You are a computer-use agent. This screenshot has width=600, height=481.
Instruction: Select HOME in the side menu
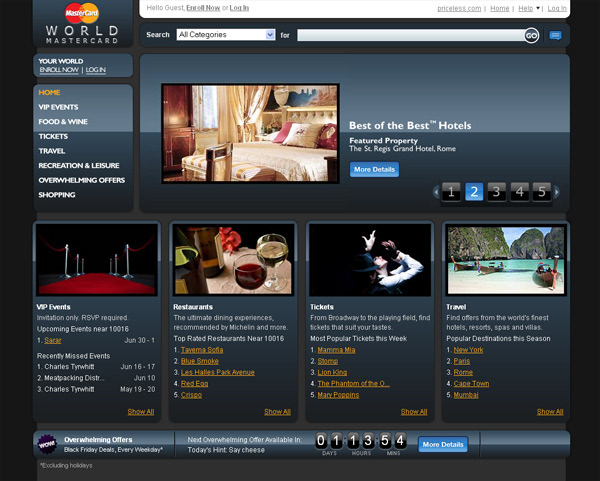[49, 93]
